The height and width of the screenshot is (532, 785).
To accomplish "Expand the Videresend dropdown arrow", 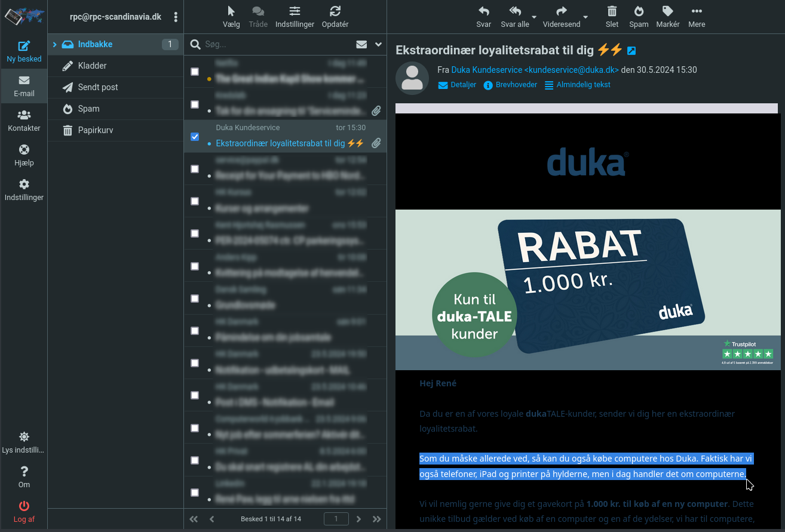I will coord(585,17).
